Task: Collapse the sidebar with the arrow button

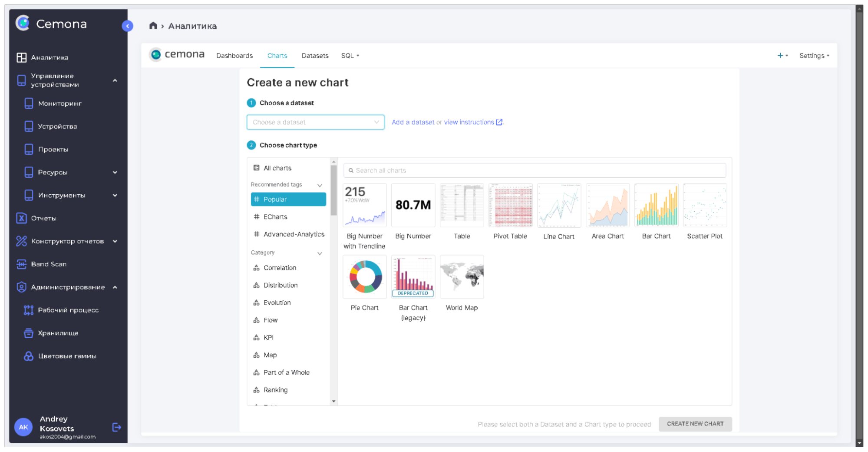Action: pyautogui.click(x=127, y=26)
